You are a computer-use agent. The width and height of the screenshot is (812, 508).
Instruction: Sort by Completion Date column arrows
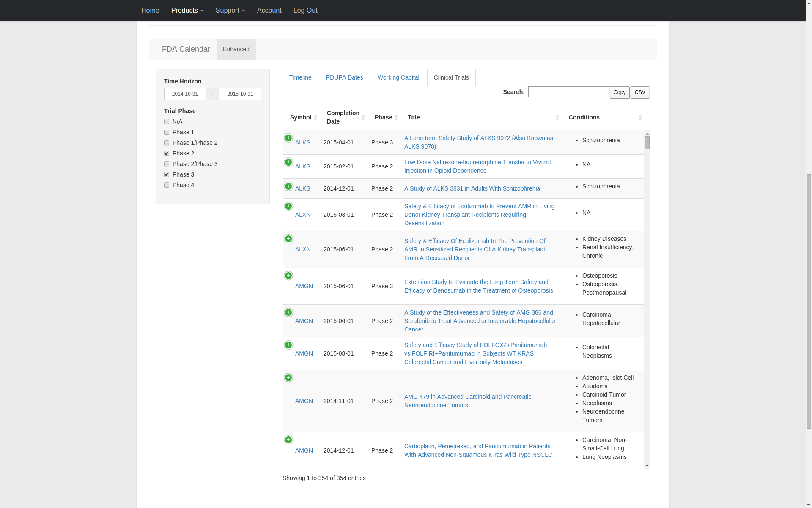(363, 117)
